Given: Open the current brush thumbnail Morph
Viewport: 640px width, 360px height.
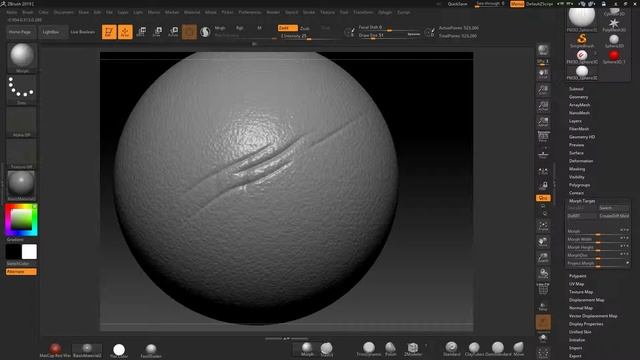Looking at the screenshot, I should (x=22, y=58).
